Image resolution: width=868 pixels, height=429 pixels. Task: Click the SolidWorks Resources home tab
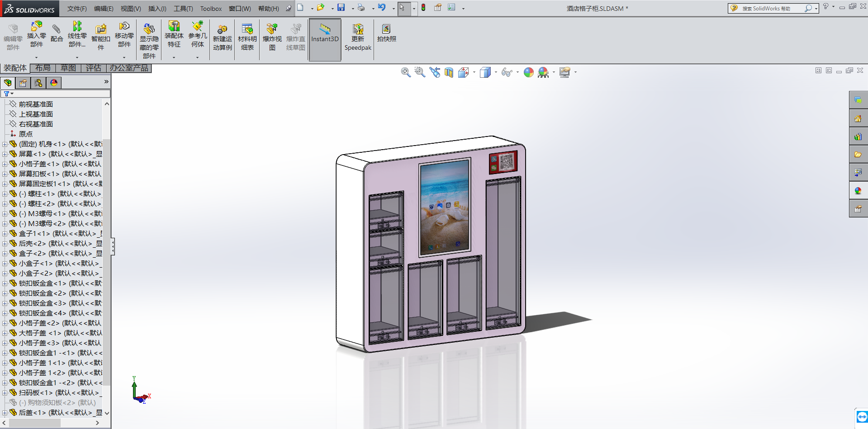(x=858, y=118)
